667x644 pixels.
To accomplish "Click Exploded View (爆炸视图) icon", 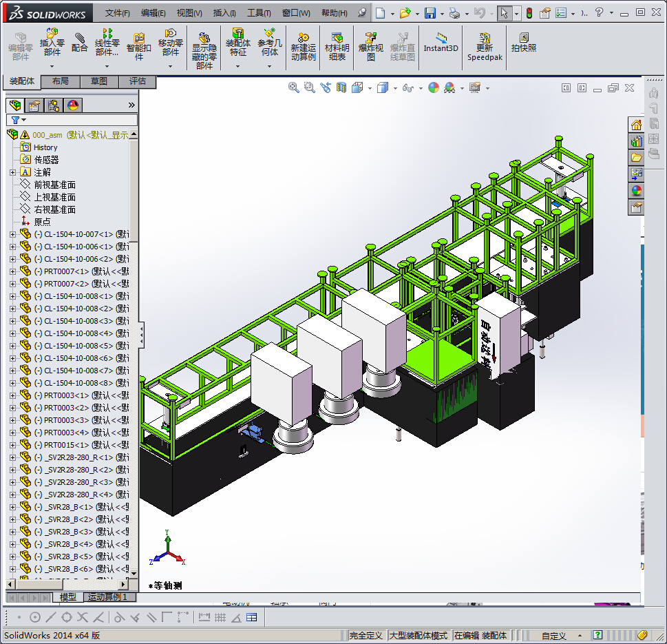I will pos(370,46).
